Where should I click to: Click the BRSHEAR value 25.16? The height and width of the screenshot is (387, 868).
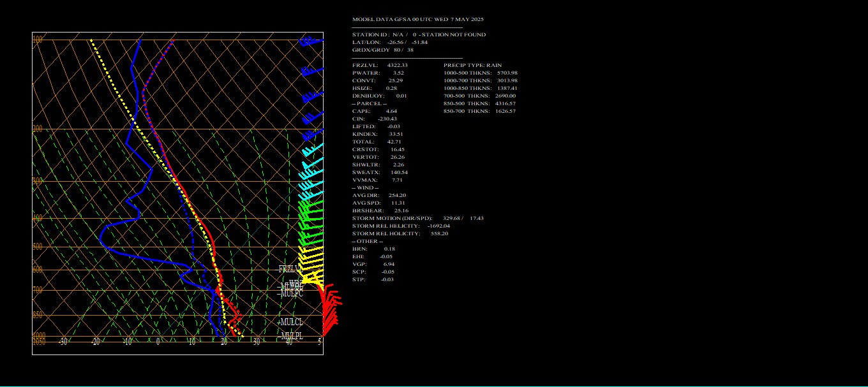[x=401, y=210]
